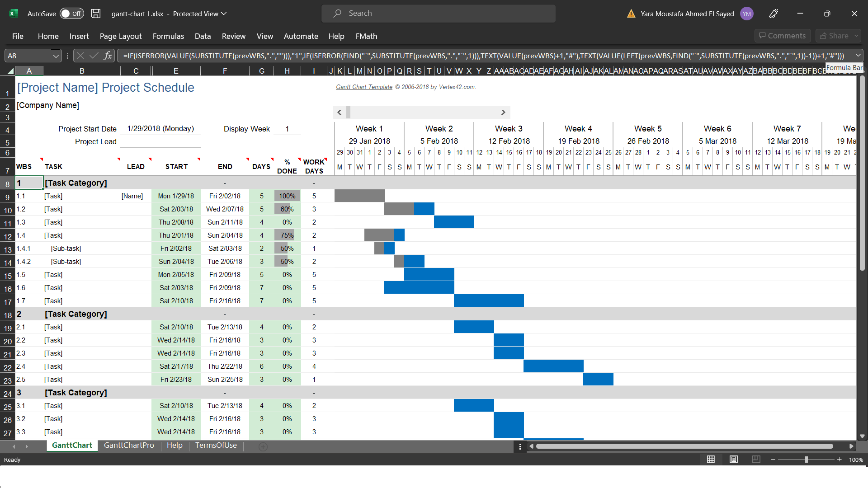The height and width of the screenshot is (488, 868).
Task: Click the Save icon in title bar
Action: coord(96,14)
